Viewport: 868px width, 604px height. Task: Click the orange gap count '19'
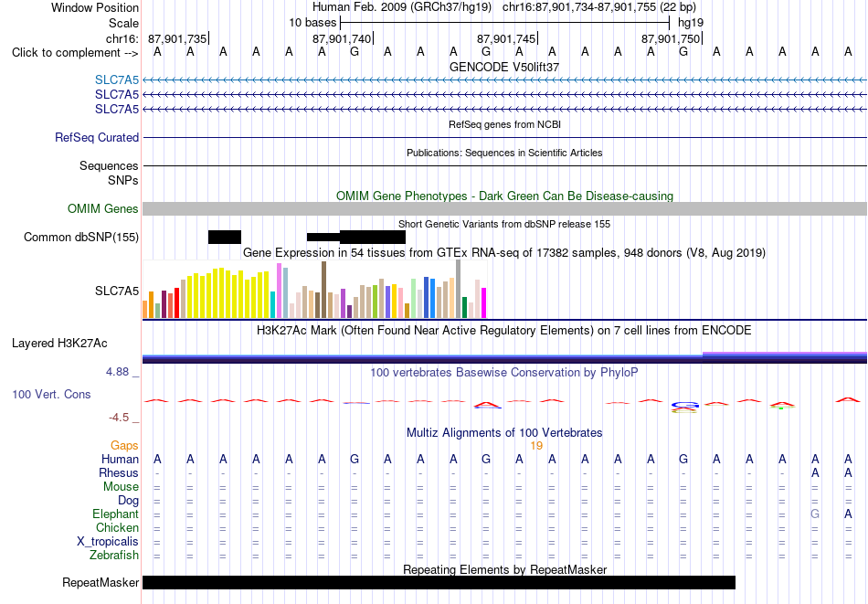(x=536, y=446)
